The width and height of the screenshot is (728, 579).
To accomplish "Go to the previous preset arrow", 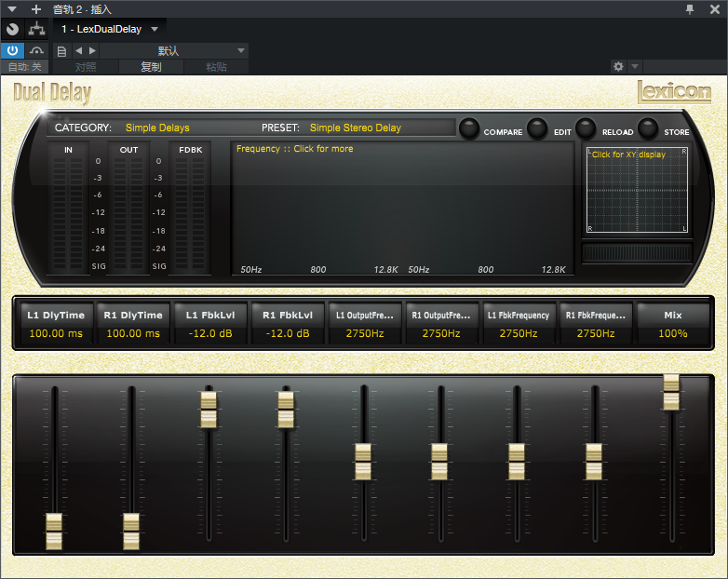I will 79,50.
